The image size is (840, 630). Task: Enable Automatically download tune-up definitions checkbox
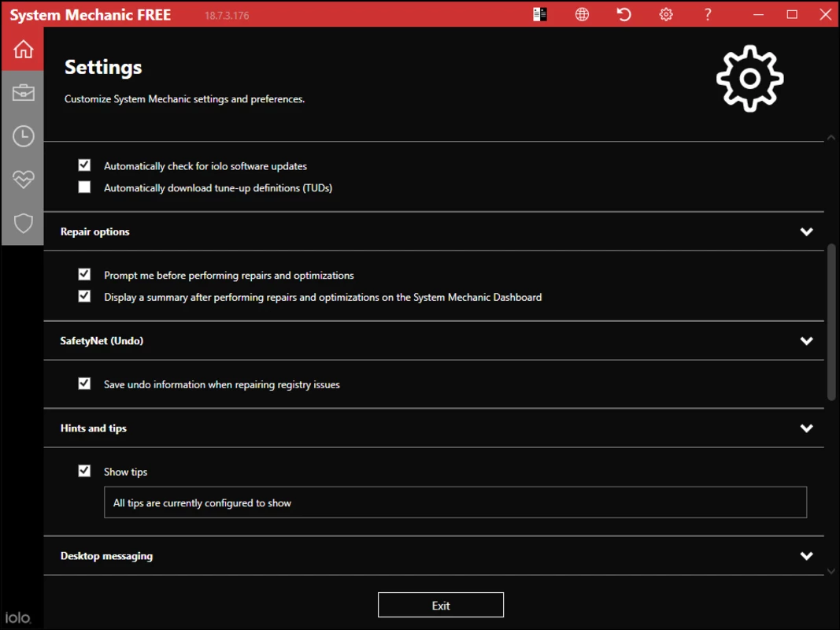pos(84,187)
